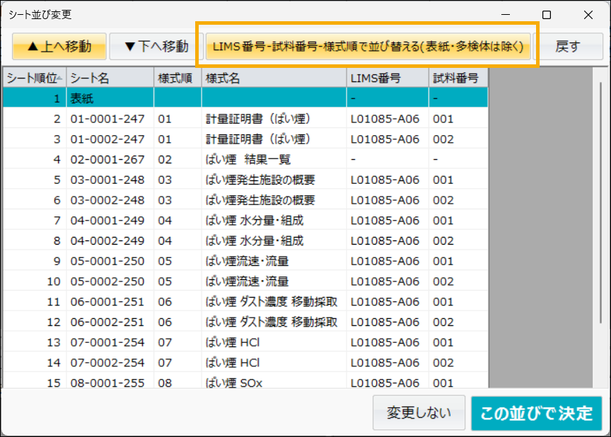The image size is (611, 437).
Task: Minimize the シート並び変更 window
Action: [x=506, y=15]
